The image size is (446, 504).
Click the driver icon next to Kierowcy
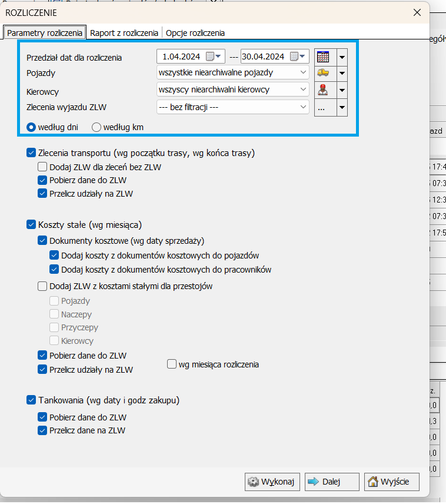(x=322, y=90)
